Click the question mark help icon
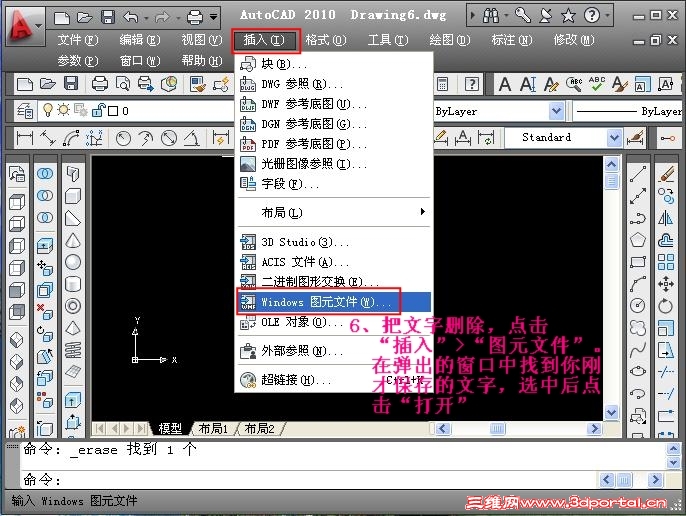686x516 pixels. point(592,16)
